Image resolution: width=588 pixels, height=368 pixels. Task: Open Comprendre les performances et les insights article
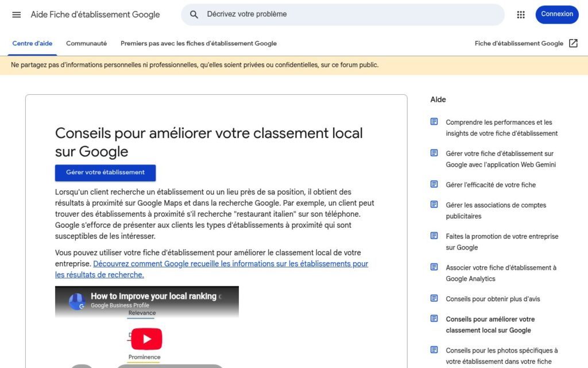[501, 128]
